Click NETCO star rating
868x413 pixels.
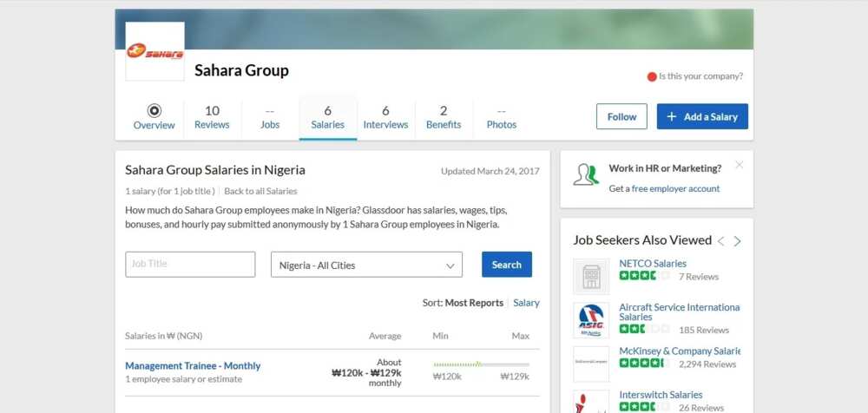[644, 276]
